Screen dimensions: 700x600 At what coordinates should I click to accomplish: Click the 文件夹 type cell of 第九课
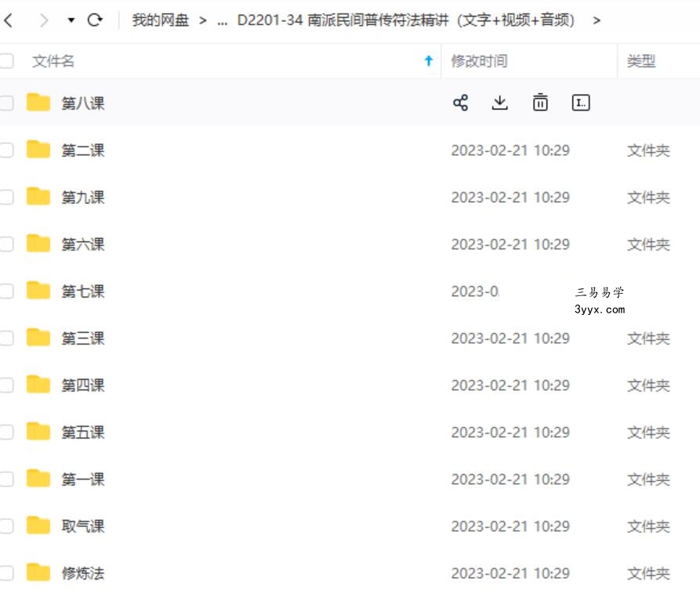click(648, 197)
